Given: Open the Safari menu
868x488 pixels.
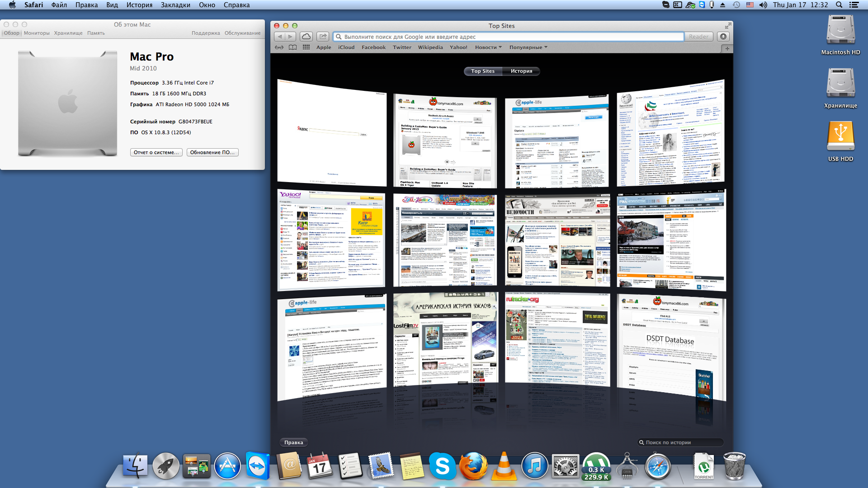Looking at the screenshot, I should (33, 5).
